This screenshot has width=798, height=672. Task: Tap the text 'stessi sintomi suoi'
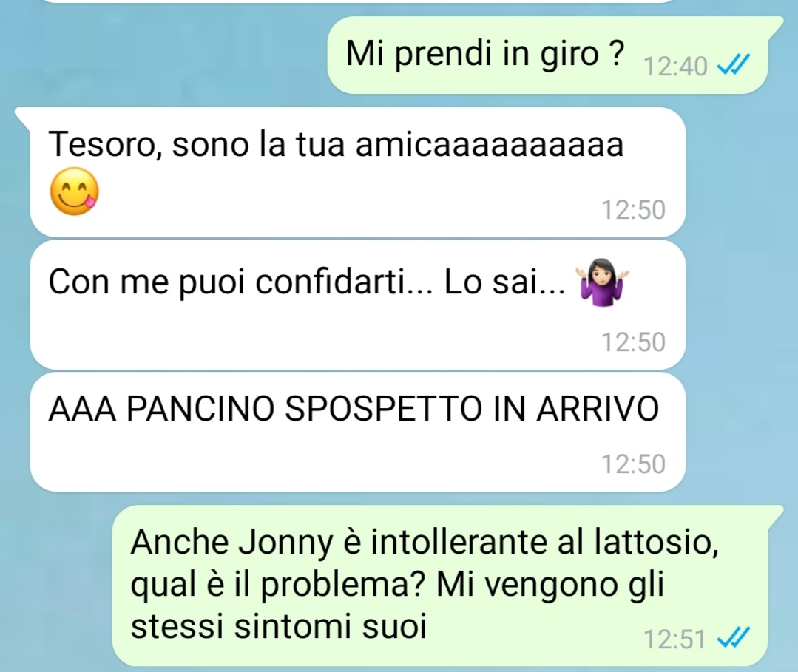click(x=278, y=625)
